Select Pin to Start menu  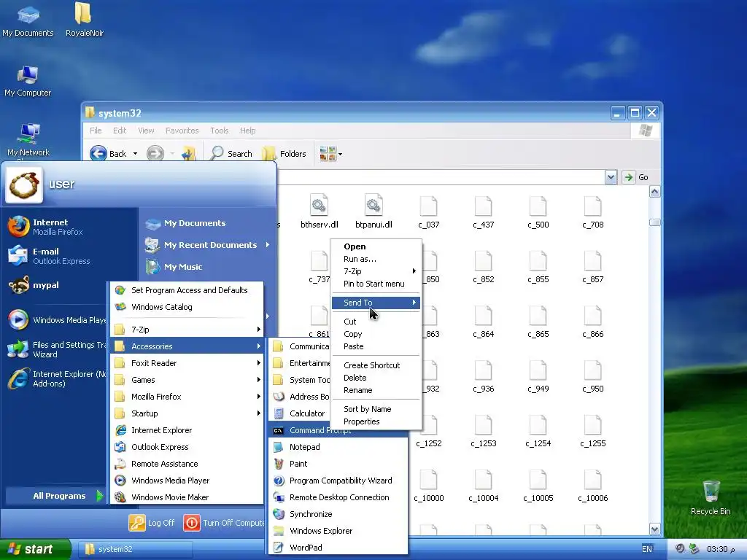click(x=376, y=284)
